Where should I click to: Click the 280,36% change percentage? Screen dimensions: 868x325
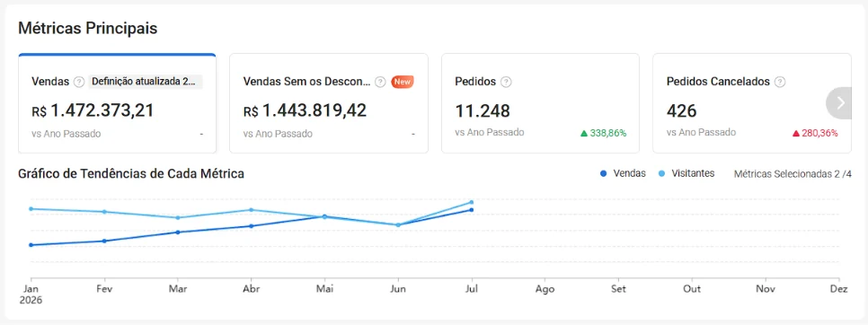tap(819, 133)
